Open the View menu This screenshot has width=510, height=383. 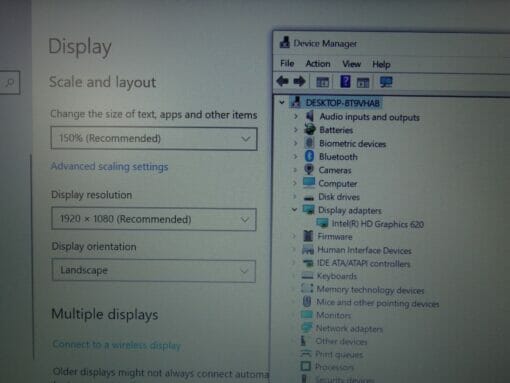click(352, 64)
